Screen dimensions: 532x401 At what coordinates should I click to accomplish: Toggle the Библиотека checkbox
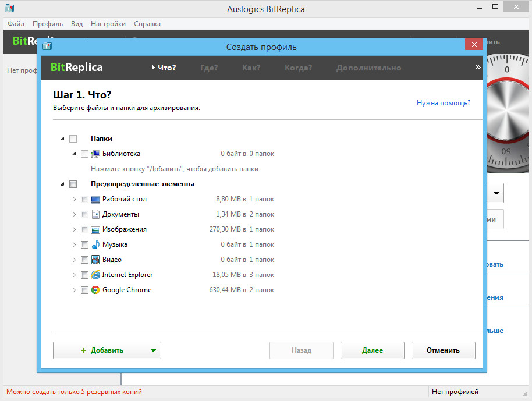click(84, 154)
